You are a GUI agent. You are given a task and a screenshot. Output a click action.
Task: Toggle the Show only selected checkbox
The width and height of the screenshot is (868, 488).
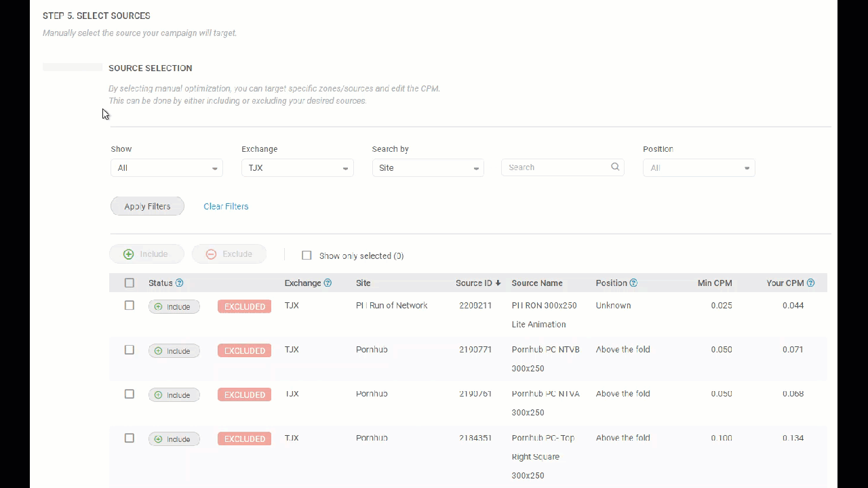point(307,256)
